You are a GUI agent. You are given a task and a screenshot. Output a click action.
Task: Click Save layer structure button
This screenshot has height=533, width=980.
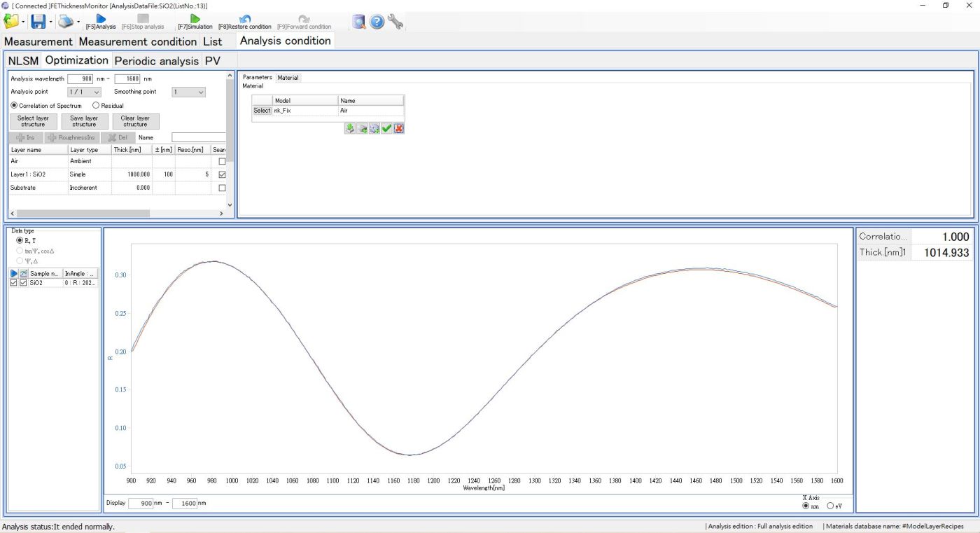[x=84, y=121]
